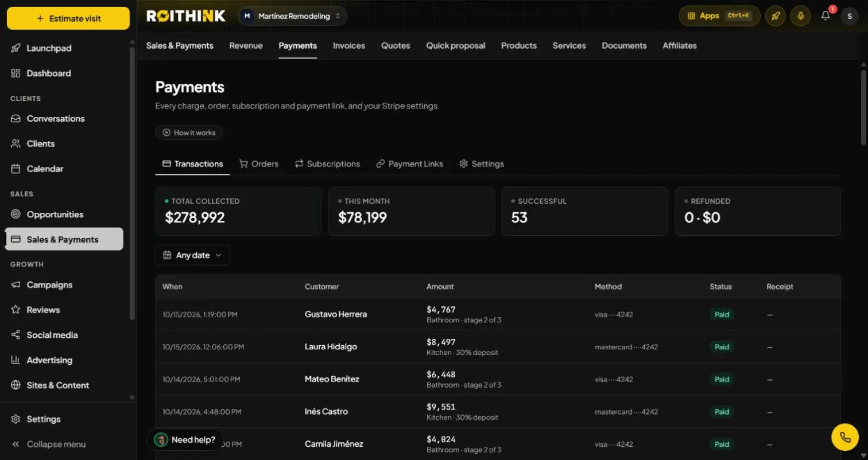Click the How it works button
The image size is (868, 460).
click(189, 132)
